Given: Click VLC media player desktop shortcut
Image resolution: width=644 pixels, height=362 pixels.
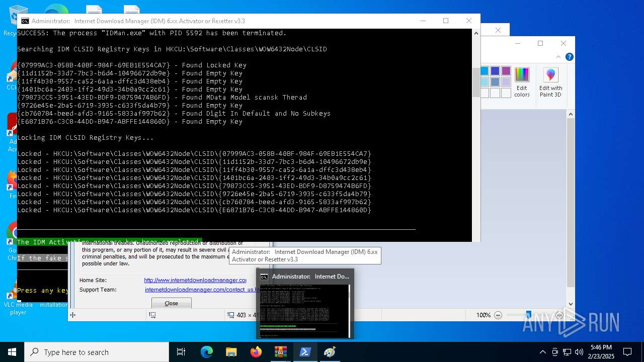Looking at the screenshot, I should tap(18, 299).
